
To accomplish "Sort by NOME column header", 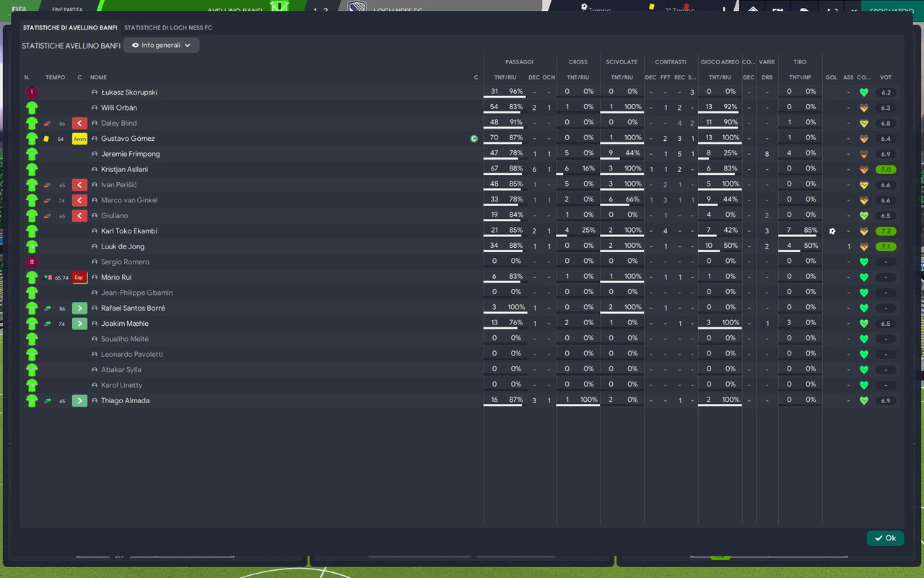I will tap(98, 77).
